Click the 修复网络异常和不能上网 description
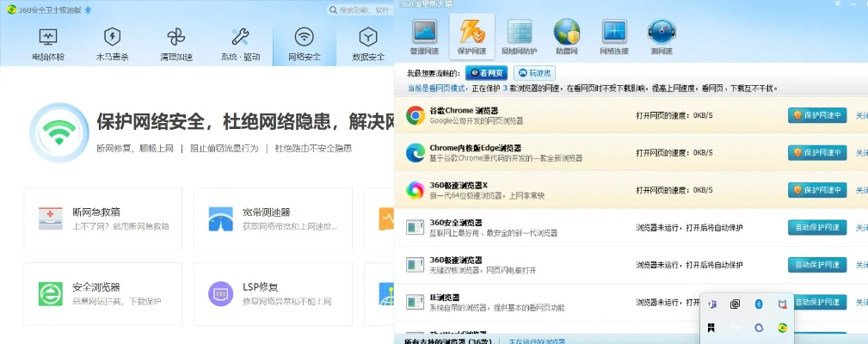Image resolution: width=868 pixels, height=344 pixels. [286, 301]
